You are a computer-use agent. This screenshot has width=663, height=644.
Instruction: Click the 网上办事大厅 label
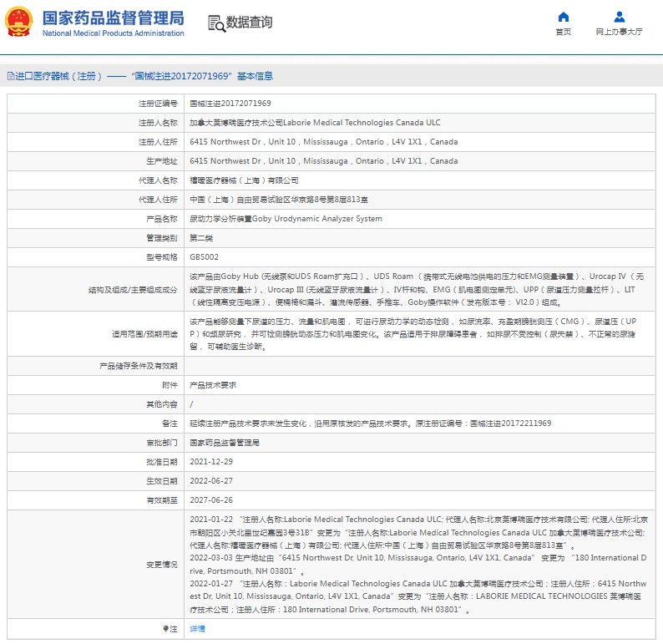[619, 32]
